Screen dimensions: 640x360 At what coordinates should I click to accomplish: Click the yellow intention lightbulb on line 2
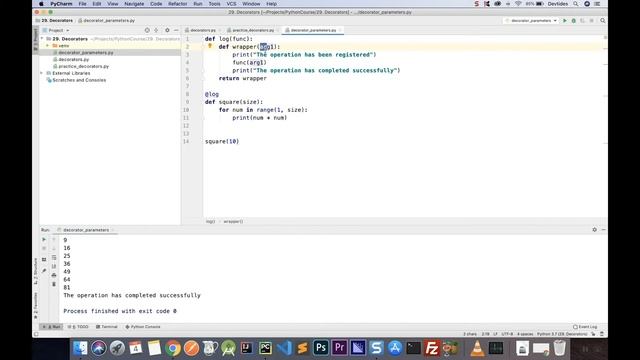tap(210, 46)
